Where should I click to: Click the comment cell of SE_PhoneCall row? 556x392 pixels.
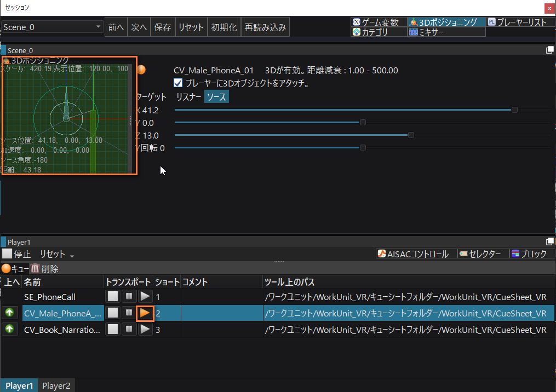222,297
